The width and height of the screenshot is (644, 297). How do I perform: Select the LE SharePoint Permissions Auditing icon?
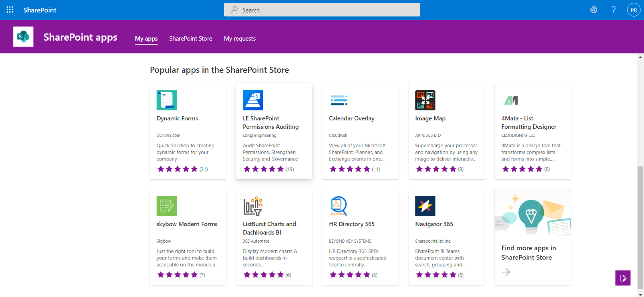tap(253, 100)
